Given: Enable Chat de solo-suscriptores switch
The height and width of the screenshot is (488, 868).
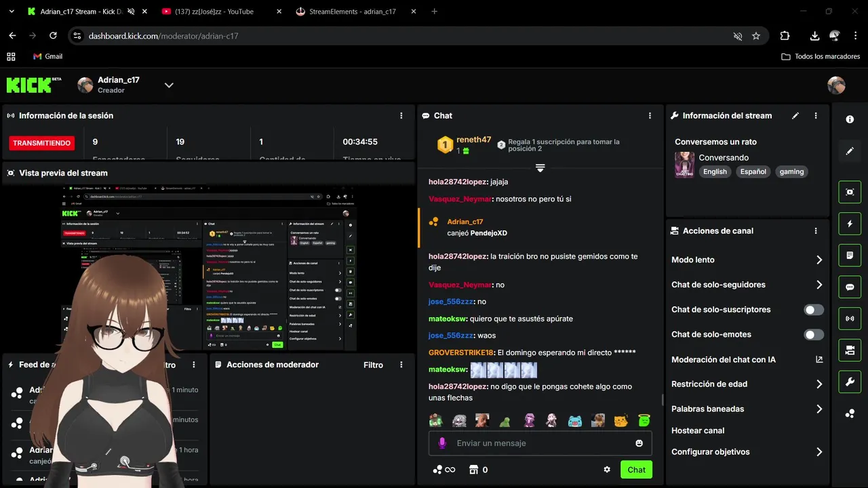Looking at the screenshot, I should pos(814,310).
